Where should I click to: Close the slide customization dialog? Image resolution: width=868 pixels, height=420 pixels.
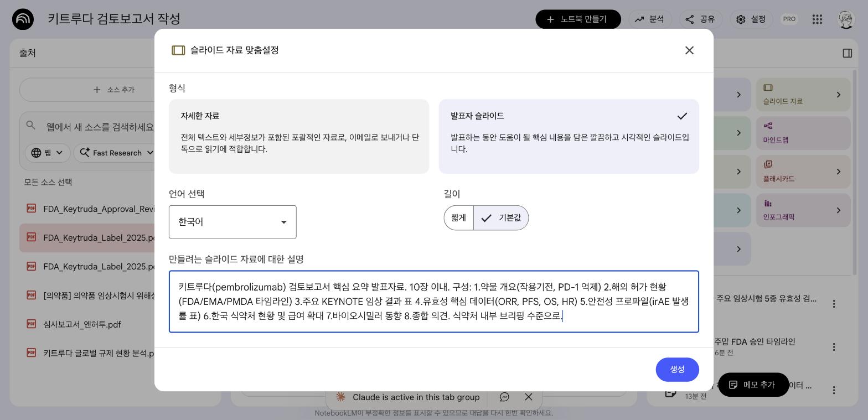(x=689, y=50)
